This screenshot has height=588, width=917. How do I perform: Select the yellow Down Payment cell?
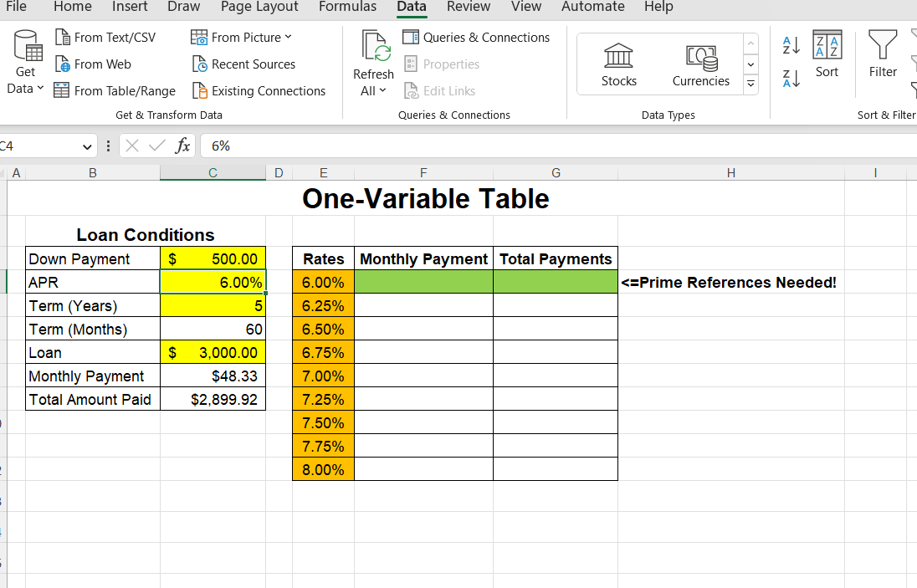point(213,258)
